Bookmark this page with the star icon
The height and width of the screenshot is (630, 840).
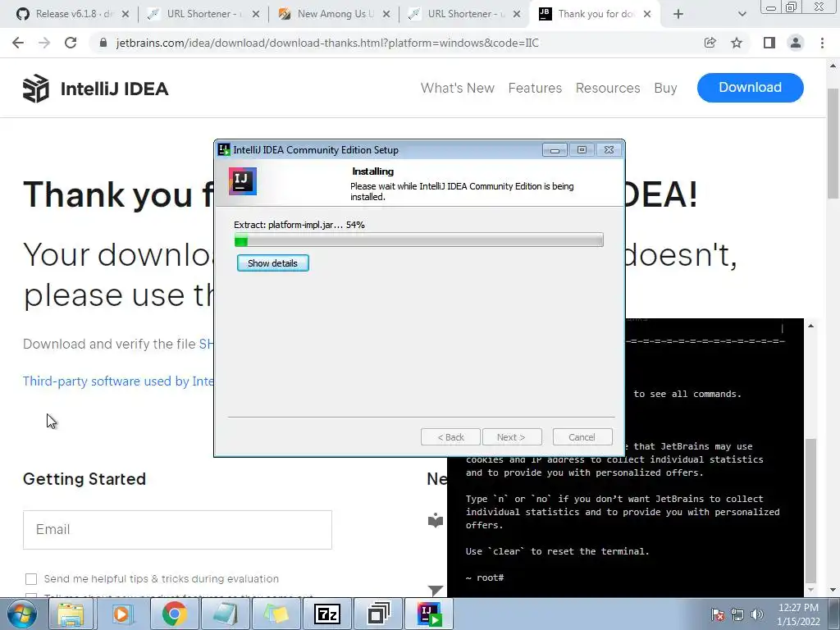[737, 43]
